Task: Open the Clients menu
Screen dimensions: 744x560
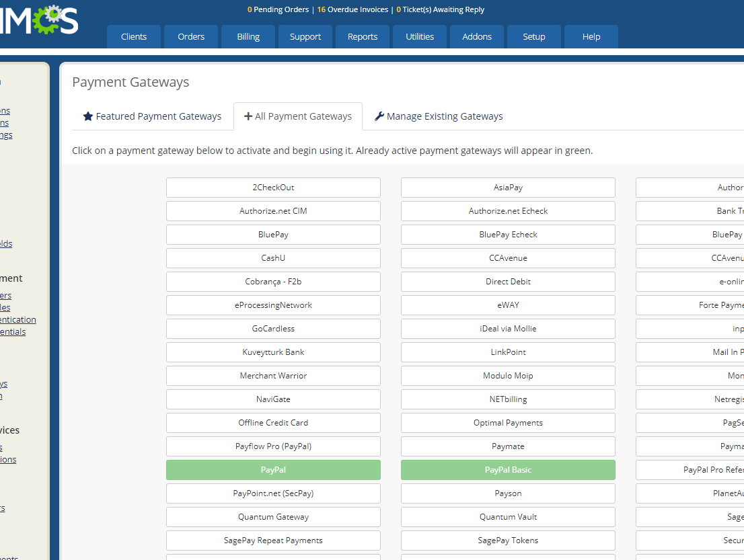Action: pyautogui.click(x=134, y=36)
